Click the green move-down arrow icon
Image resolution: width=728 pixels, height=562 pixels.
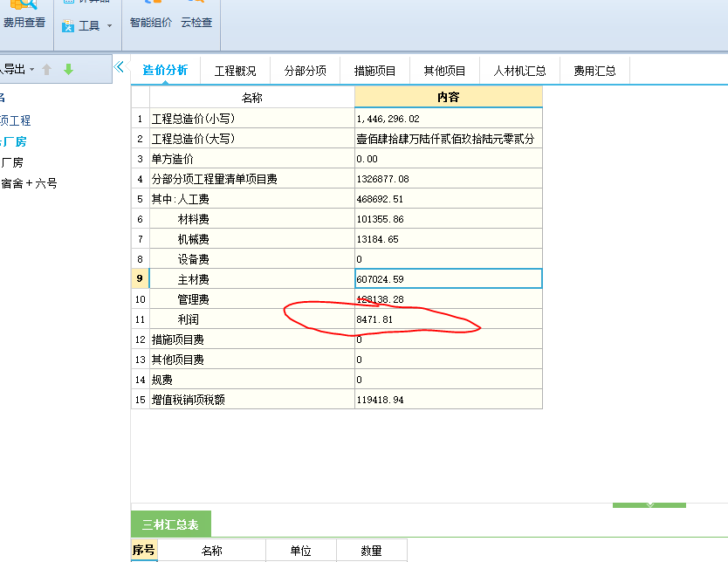click(x=68, y=70)
